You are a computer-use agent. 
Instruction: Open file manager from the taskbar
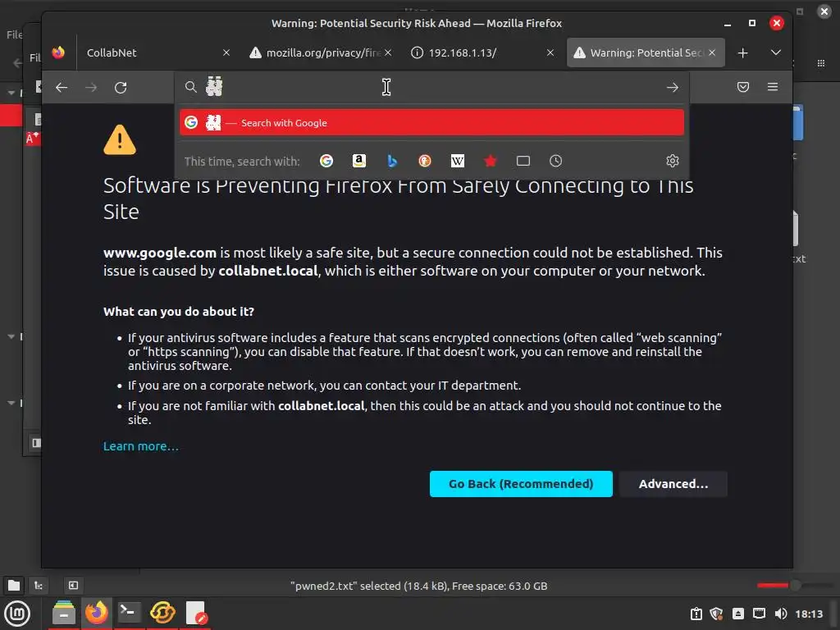tap(64, 613)
